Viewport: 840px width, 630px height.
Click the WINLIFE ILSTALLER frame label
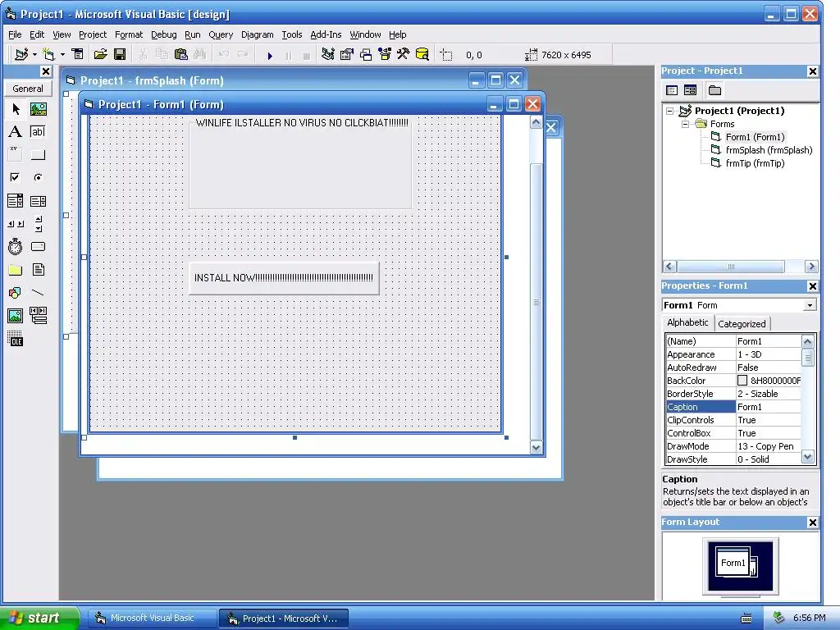click(x=302, y=123)
